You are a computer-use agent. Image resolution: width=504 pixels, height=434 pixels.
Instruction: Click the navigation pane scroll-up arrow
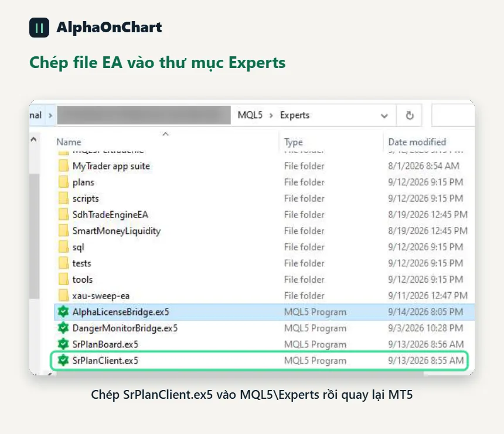coord(33,140)
